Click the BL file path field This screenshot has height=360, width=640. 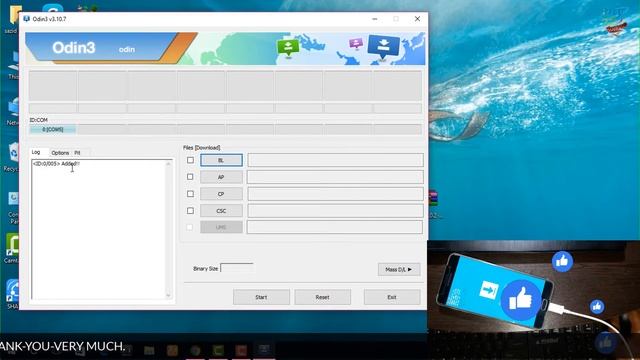[336, 160]
